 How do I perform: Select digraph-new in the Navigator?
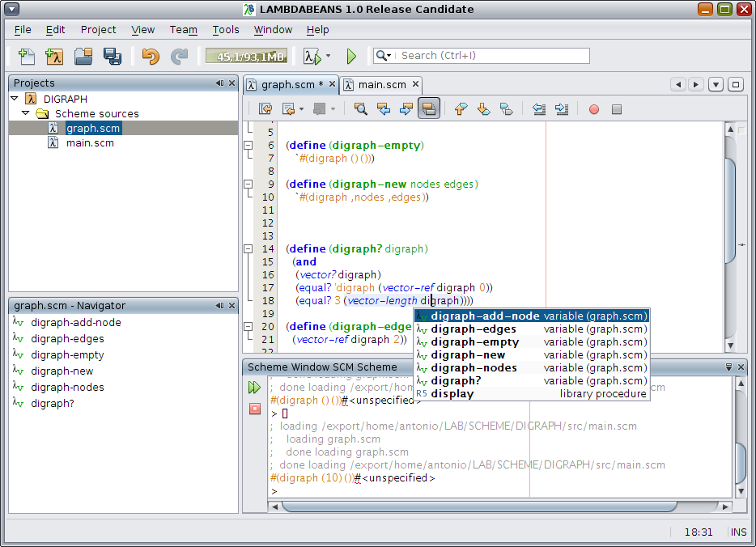click(62, 371)
